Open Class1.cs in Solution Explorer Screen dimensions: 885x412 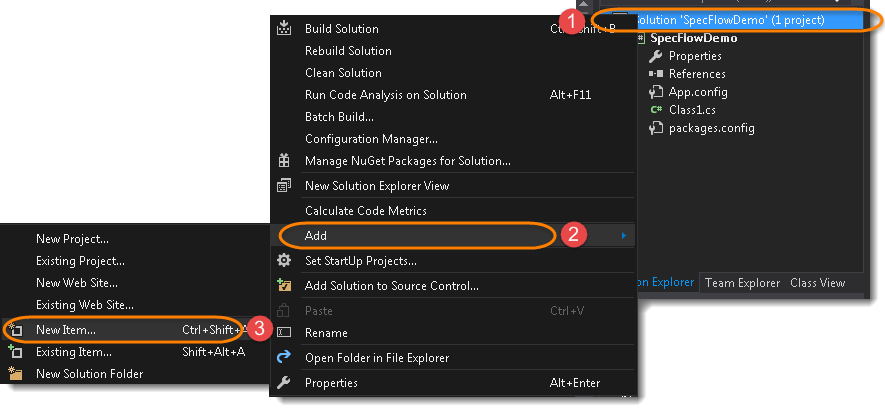(692, 109)
